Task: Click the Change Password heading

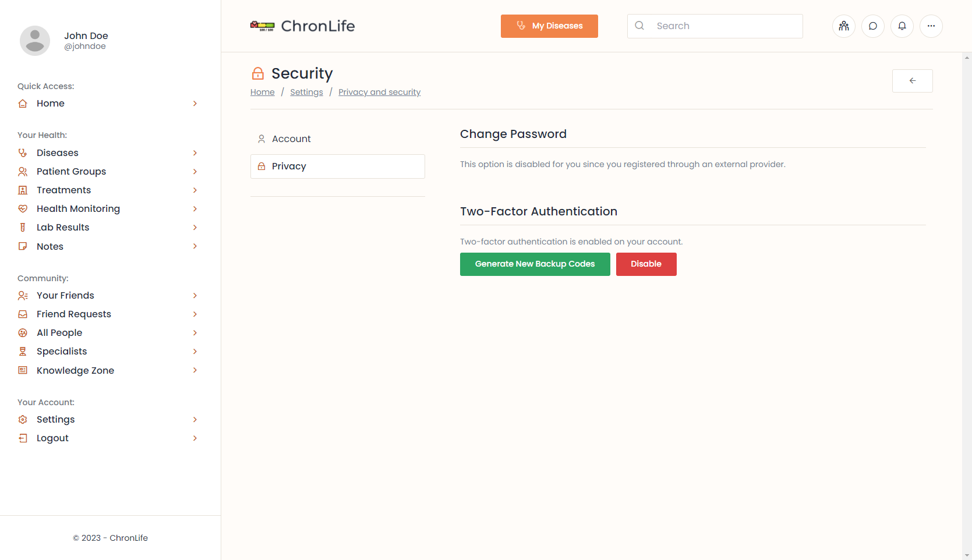Action: (513, 134)
